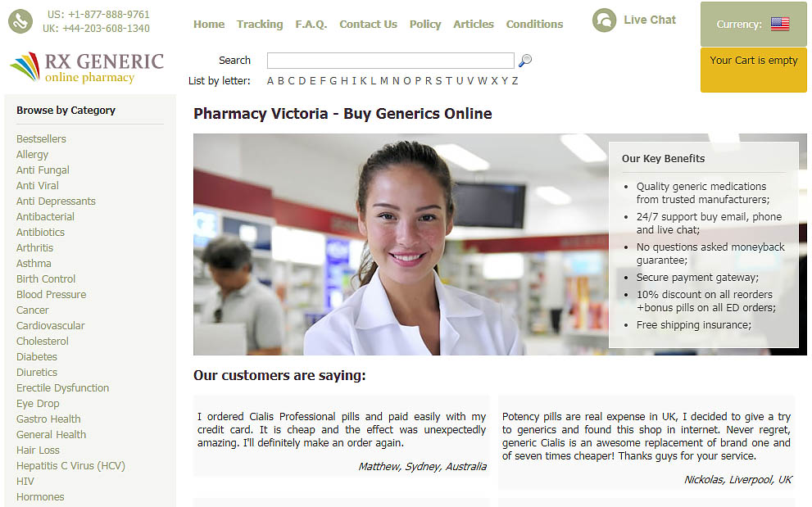Click the green phone icon
Image resolution: width=812 pixels, height=507 pixels.
[x=20, y=21]
